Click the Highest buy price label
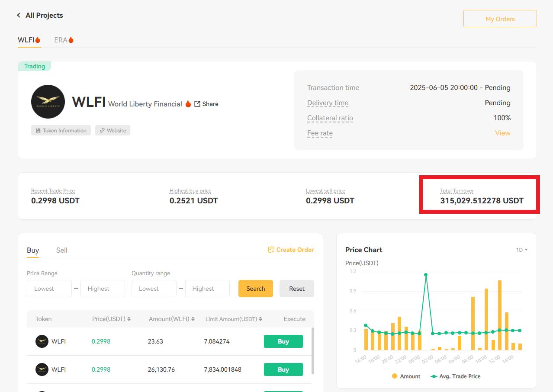This screenshot has height=392, width=553. [190, 191]
